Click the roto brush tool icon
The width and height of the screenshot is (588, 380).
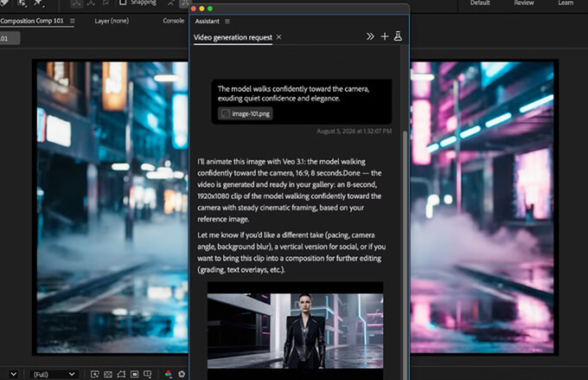22,3
